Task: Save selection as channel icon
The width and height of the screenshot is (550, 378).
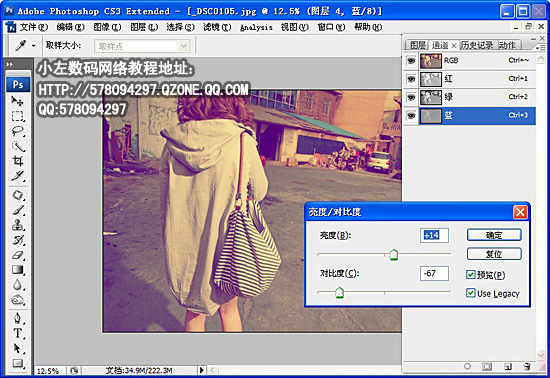Action: (487, 366)
